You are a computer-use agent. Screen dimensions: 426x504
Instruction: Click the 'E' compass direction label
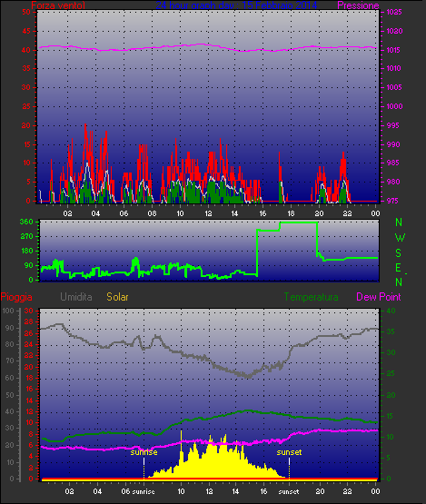398,267
